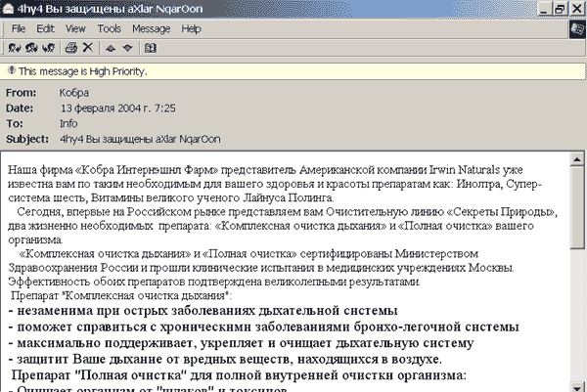Viewport: 587px width, 392px height.
Task: Open the Message menu
Action: (x=152, y=28)
